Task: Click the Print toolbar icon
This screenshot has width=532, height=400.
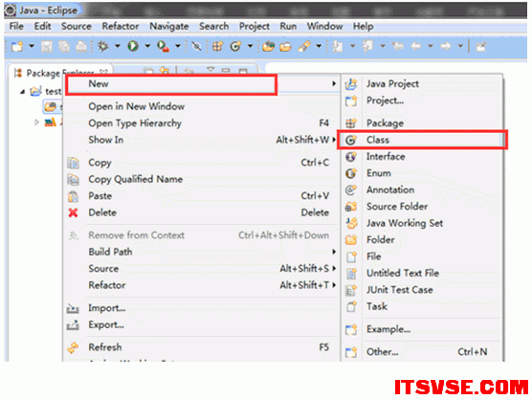Action: [x=81, y=46]
